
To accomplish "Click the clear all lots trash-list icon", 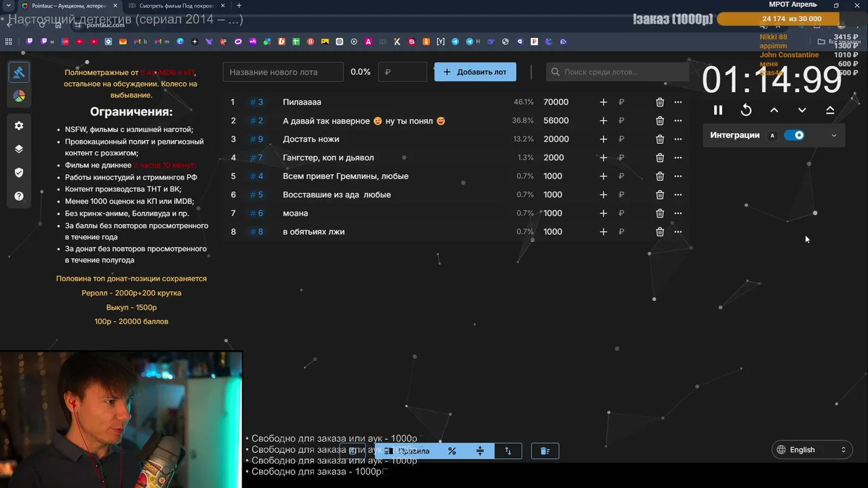I will (545, 451).
